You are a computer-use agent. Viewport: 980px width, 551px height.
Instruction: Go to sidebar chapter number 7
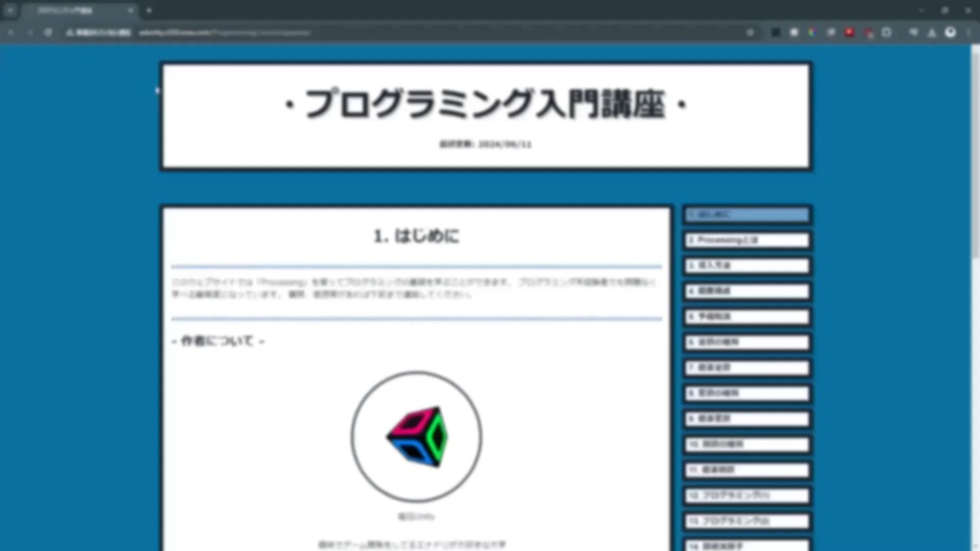746,368
